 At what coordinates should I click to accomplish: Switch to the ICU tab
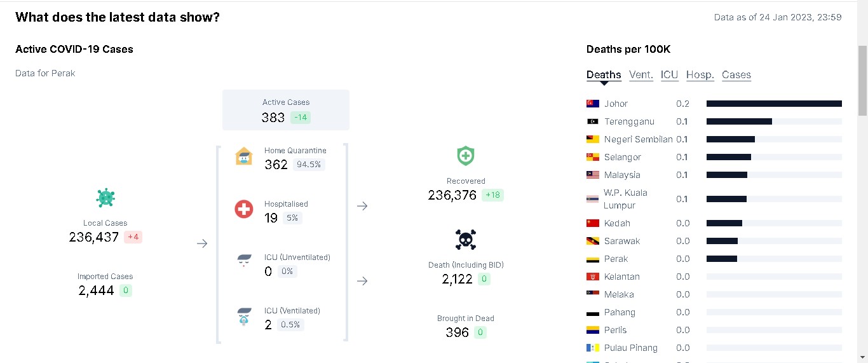pyautogui.click(x=669, y=74)
